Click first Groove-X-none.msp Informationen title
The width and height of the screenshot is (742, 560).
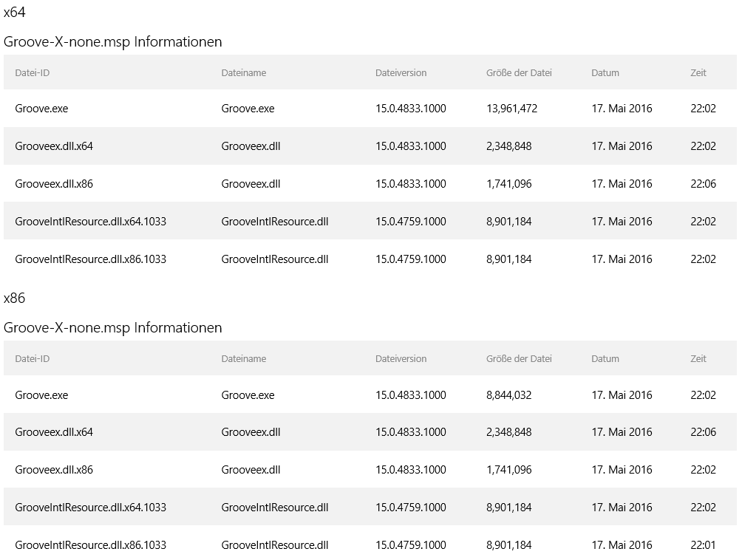coord(112,42)
